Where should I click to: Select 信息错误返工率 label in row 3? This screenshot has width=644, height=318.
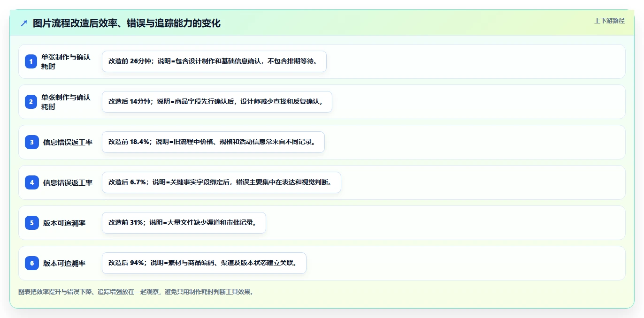pyautogui.click(x=68, y=142)
